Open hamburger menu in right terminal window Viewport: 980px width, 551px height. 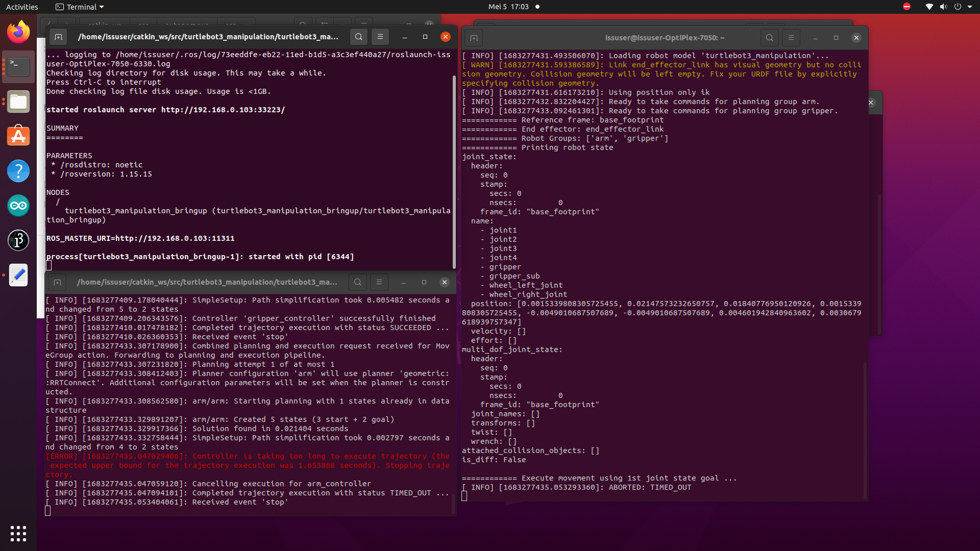(x=791, y=38)
